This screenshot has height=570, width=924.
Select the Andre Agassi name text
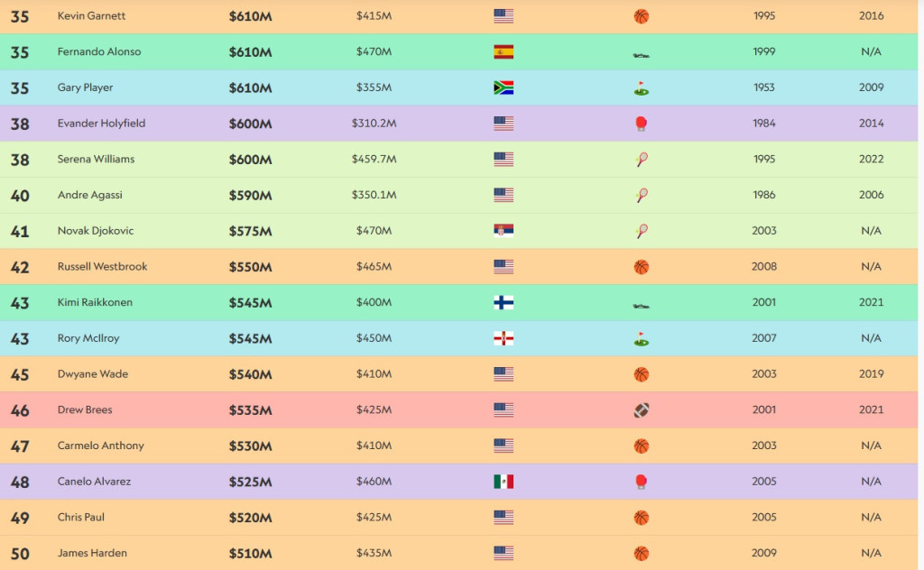pyautogui.click(x=89, y=195)
